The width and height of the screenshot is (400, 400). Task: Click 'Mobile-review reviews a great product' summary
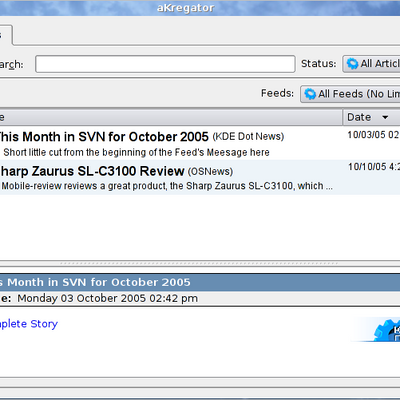(167, 186)
